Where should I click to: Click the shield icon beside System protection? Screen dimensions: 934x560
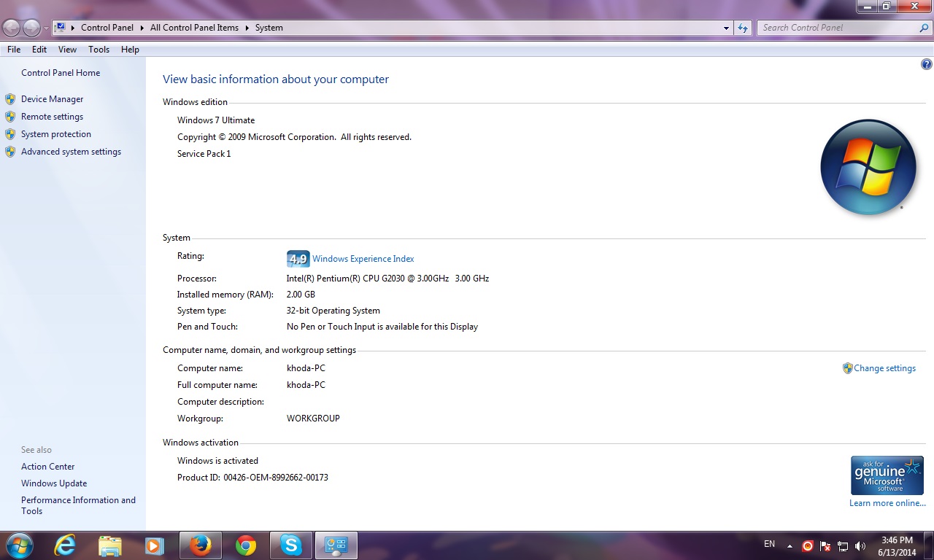(10, 134)
